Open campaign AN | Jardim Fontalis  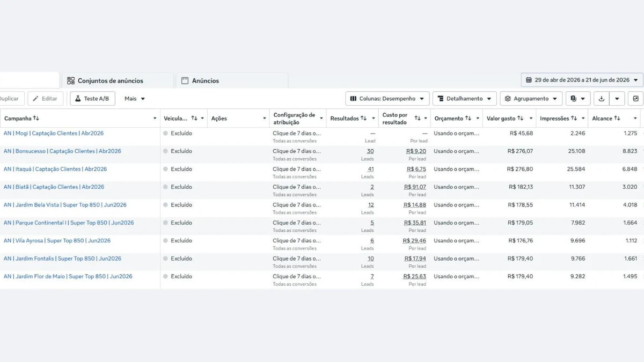click(x=62, y=258)
